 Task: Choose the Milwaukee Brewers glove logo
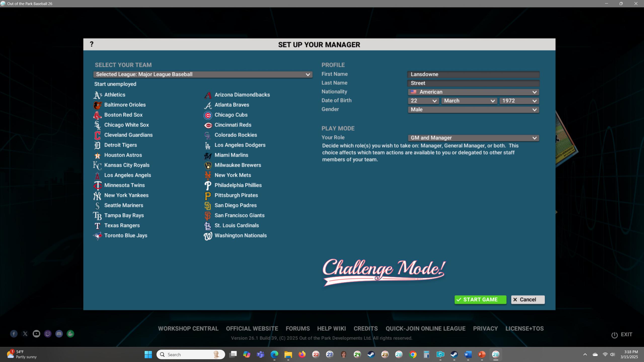tap(208, 165)
